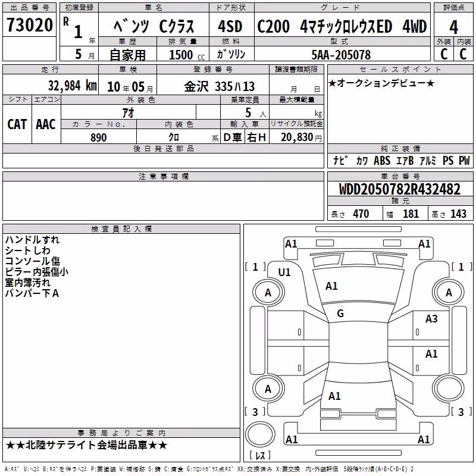Select grade text C200 4マチックローレウスED 4WD
This screenshot has height=476, width=476.
click(342, 26)
